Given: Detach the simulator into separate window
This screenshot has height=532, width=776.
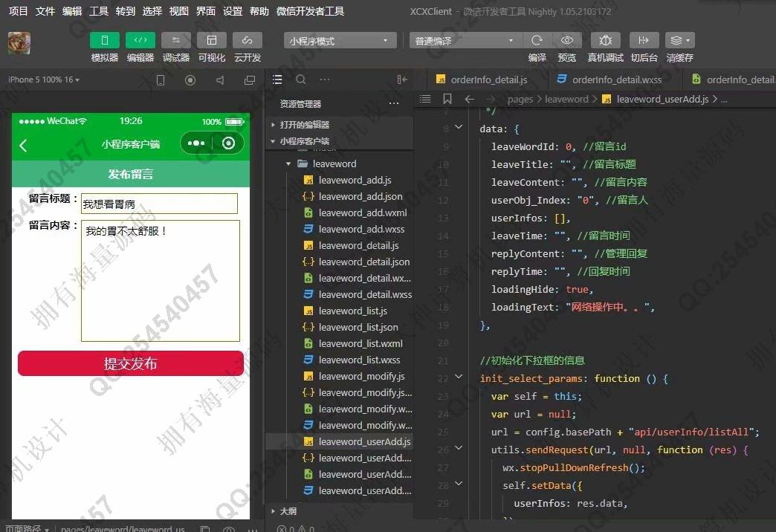Looking at the screenshot, I should [x=250, y=80].
